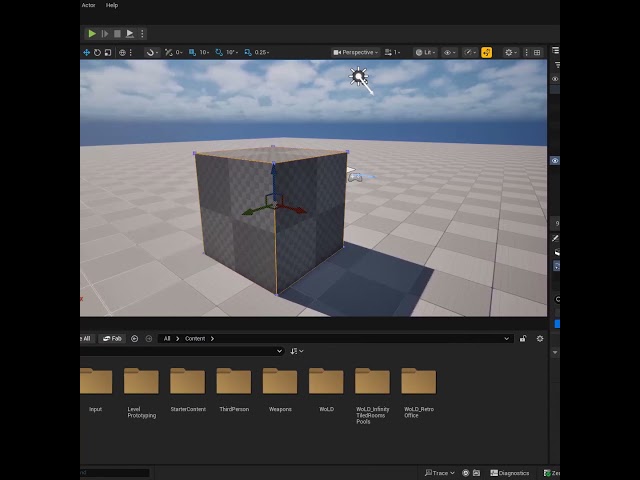Open viewport performance scalability menu
Screen dimensions: 640x480
[x=470, y=52]
